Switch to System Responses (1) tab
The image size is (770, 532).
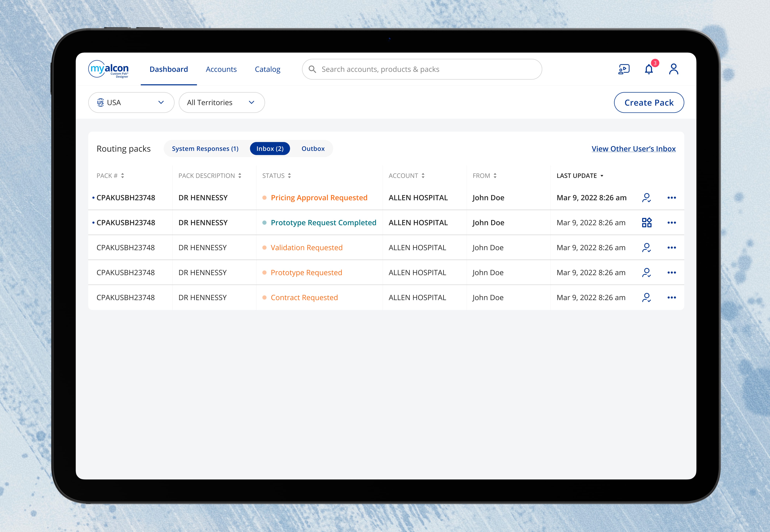pyautogui.click(x=205, y=149)
